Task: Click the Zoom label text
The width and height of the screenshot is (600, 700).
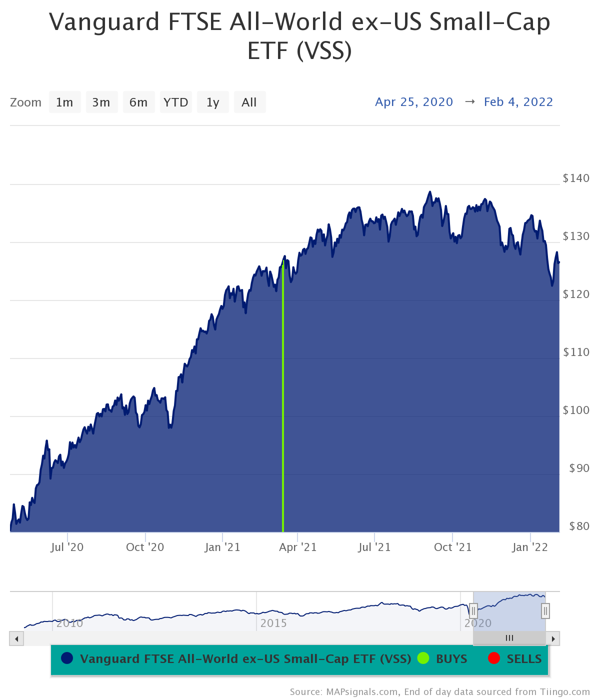Action: pos(26,102)
